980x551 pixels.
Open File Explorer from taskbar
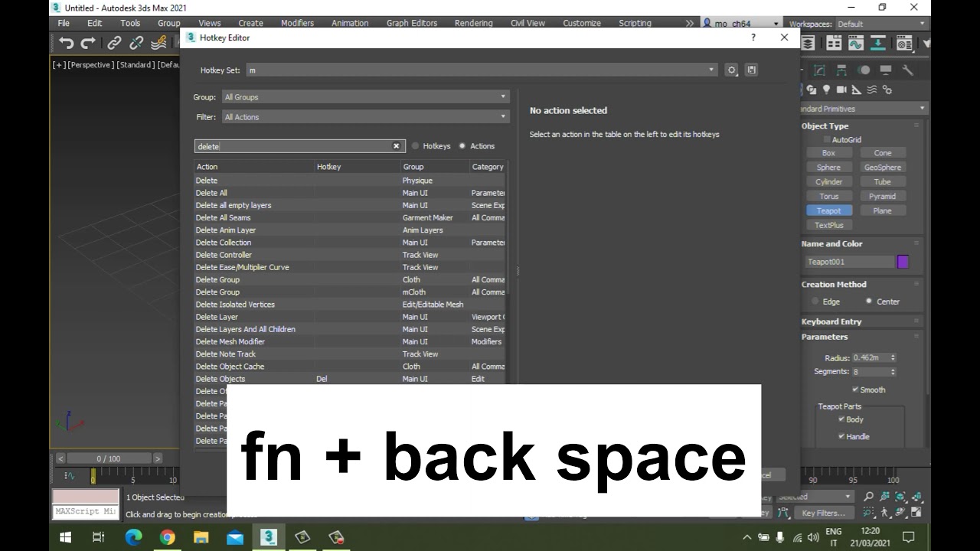(201, 537)
